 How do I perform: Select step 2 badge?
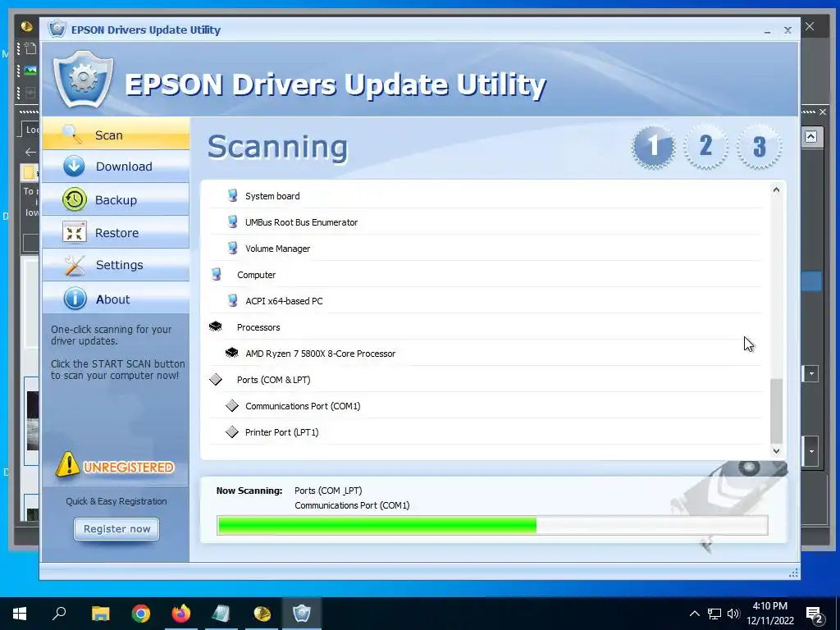click(x=706, y=146)
